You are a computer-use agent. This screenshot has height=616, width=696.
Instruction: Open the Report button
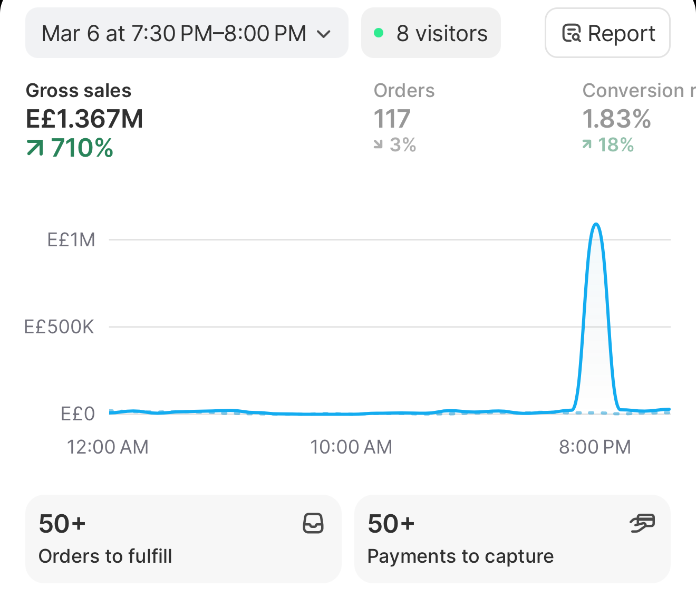click(x=607, y=33)
